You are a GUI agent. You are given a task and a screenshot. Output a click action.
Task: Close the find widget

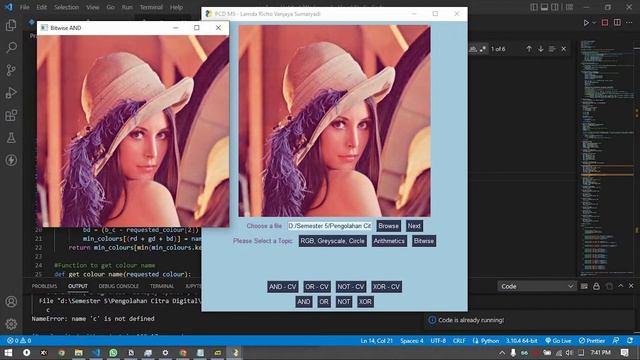pos(564,49)
